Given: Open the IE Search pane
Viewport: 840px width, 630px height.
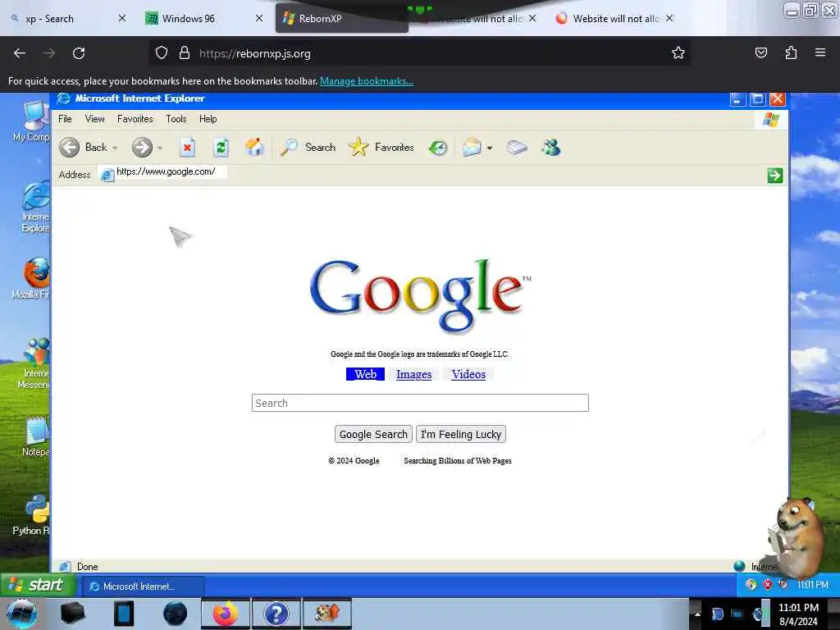Looking at the screenshot, I should click(x=308, y=148).
